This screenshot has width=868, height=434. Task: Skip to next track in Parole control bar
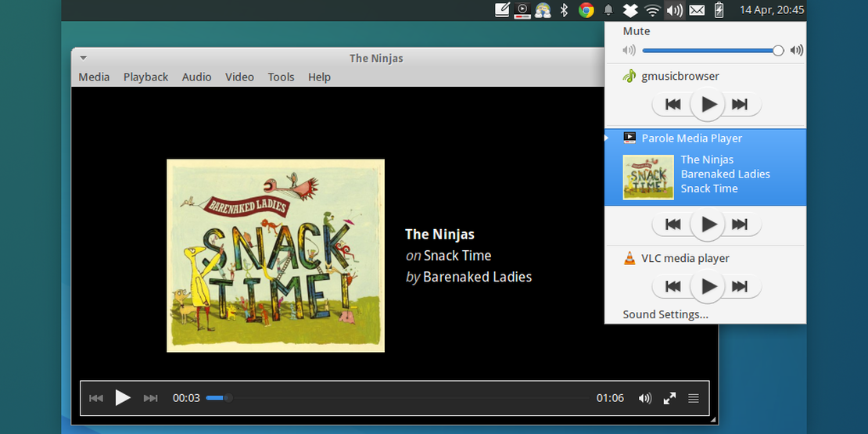point(151,398)
